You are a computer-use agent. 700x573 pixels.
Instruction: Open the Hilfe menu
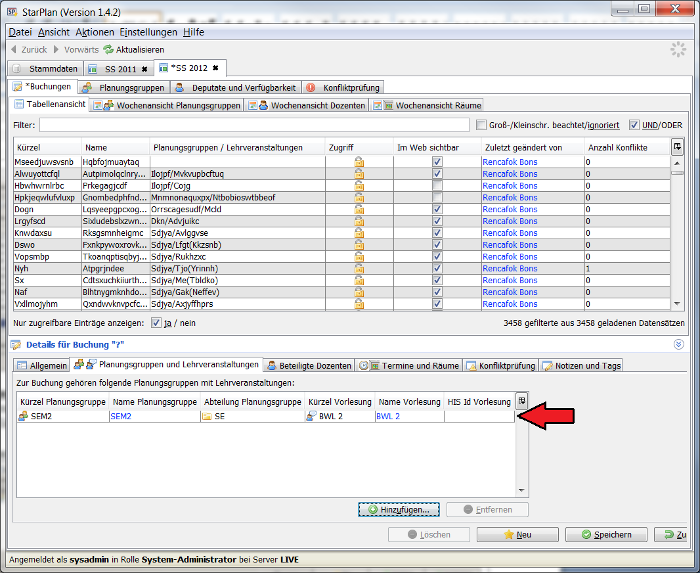tap(194, 32)
